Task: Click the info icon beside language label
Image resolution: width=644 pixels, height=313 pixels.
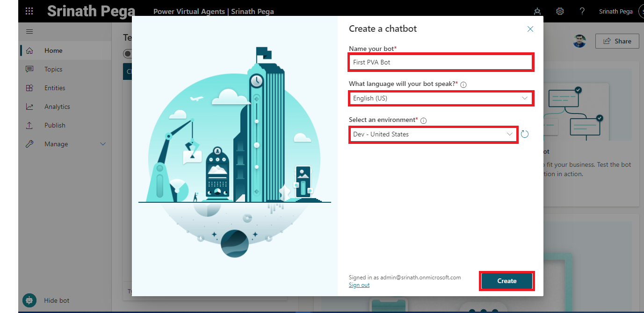Action: (x=463, y=85)
